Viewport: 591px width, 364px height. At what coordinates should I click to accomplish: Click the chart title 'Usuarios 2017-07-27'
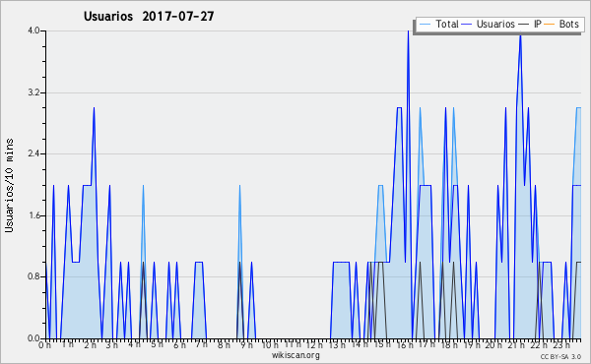pos(149,16)
